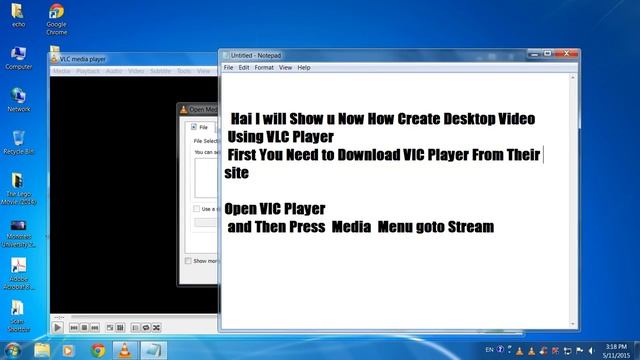Image resolution: width=640 pixels, height=360 pixels.
Task: Toggle the VLC playlist icon
Action: coord(136,327)
